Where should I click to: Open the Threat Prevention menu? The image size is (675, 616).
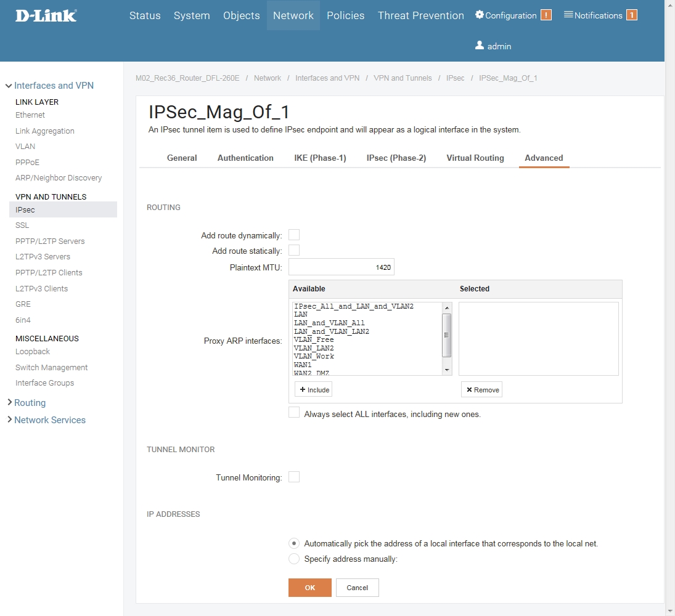click(420, 15)
